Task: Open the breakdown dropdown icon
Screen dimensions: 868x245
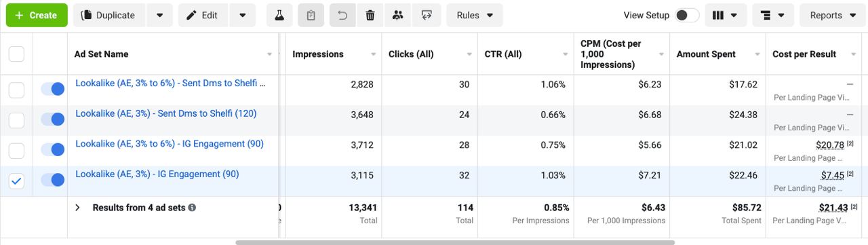Action: coord(773,15)
